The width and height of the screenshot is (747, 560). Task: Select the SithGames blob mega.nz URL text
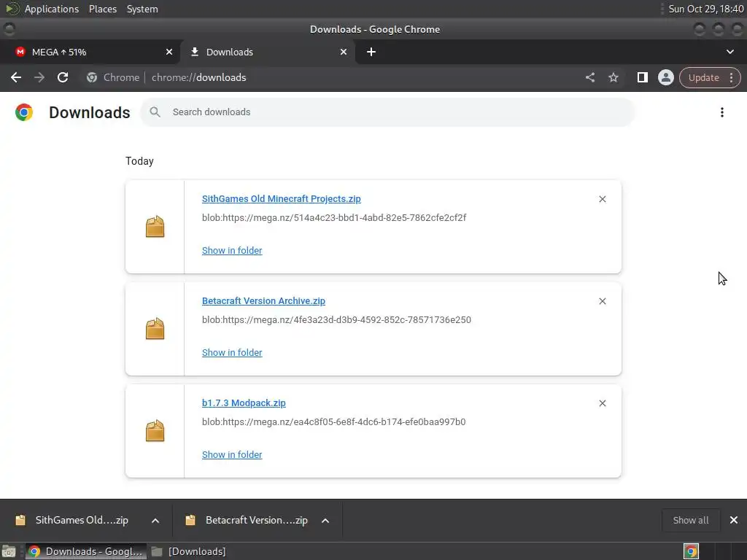334,217
